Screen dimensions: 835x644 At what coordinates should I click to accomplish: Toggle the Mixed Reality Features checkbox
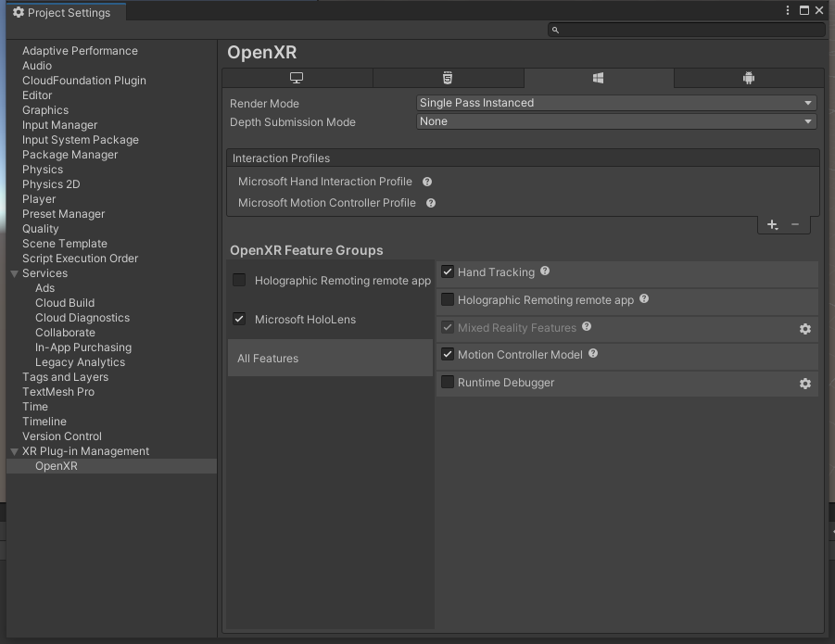448,327
